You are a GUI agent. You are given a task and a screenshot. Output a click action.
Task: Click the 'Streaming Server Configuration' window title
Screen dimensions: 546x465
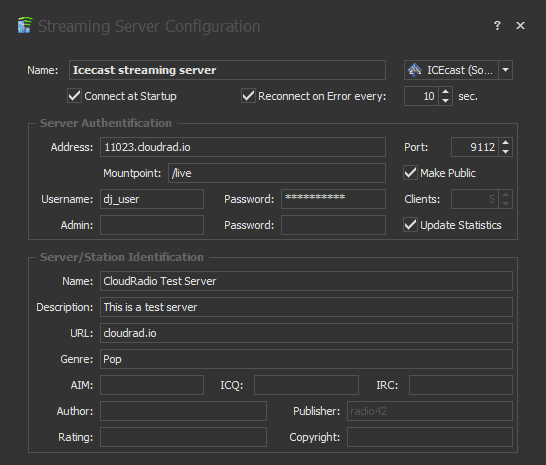pyautogui.click(x=149, y=26)
